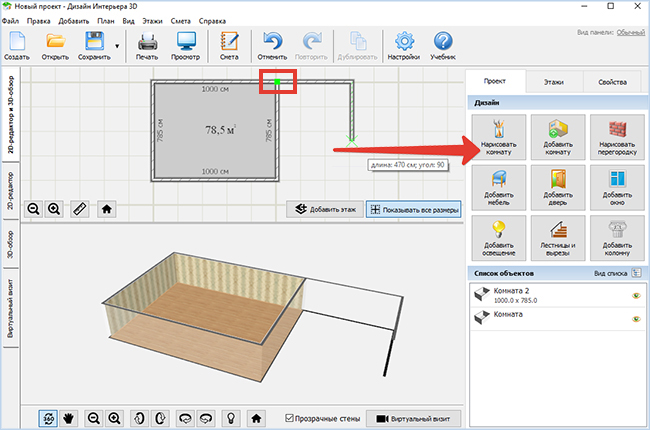Open the Смета menu
650x430 pixels.
pyautogui.click(x=180, y=21)
